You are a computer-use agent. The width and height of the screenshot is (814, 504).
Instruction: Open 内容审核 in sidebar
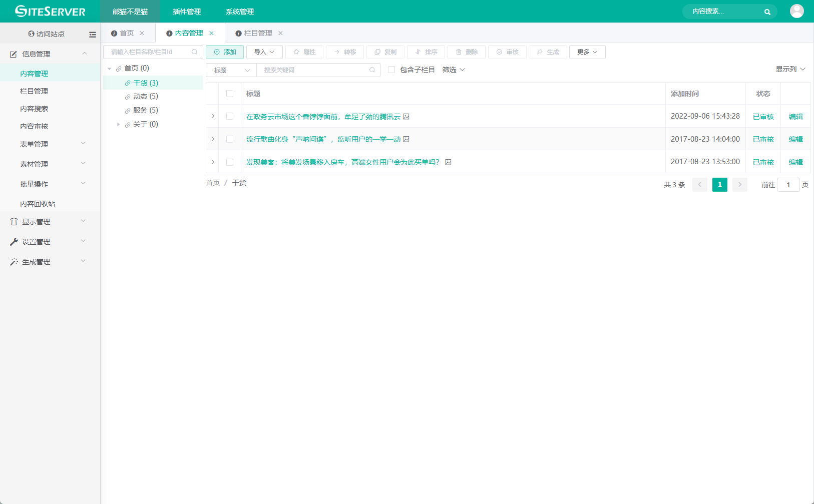(x=34, y=126)
